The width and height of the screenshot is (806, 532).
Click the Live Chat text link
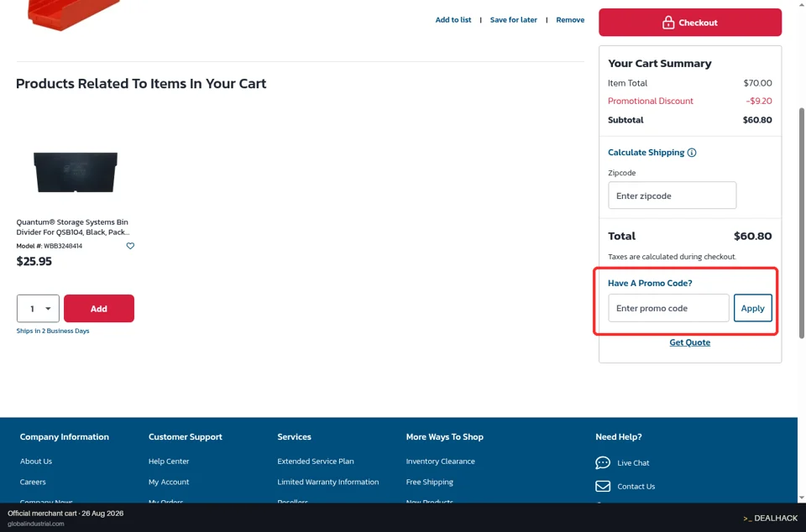[633, 462]
